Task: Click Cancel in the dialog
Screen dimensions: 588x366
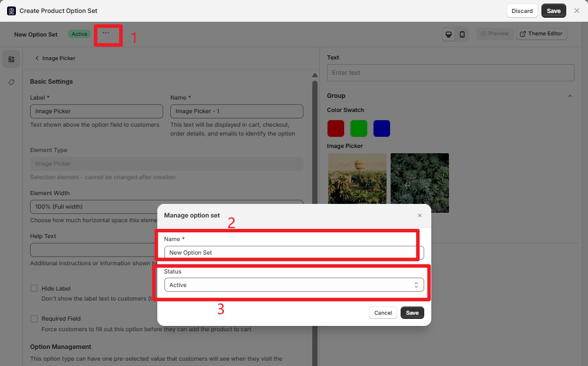Action: 383,313
